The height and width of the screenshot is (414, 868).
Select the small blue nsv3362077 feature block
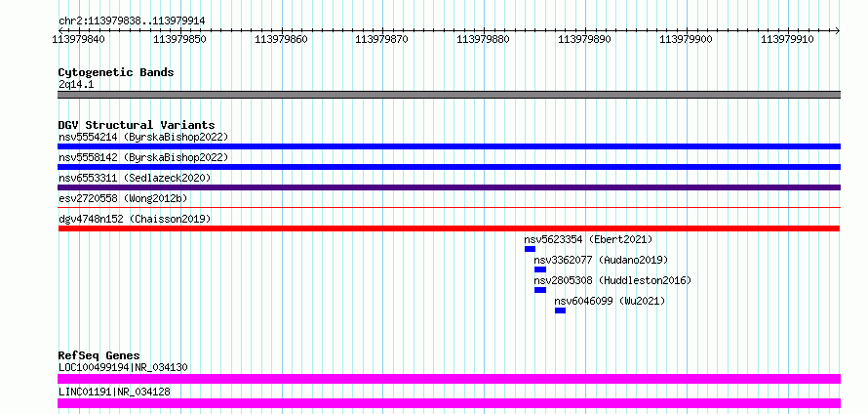pyautogui.click(x=540, y=269)
